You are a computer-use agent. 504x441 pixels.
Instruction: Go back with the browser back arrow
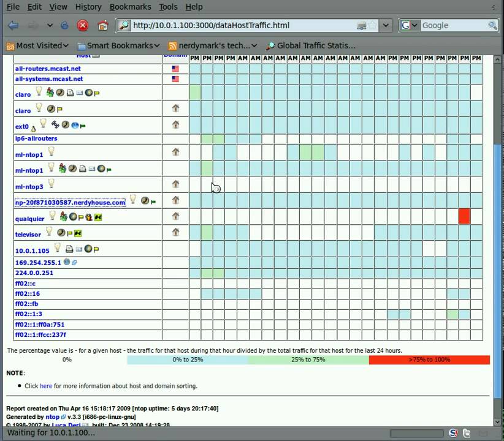tap(13, 25)
